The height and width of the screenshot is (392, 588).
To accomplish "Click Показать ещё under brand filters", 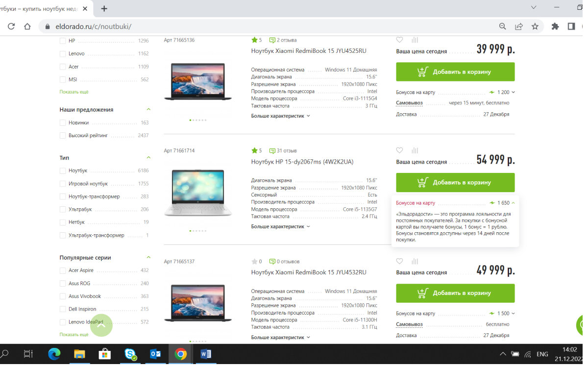I will pyautogui.click(x=74, y=92).
